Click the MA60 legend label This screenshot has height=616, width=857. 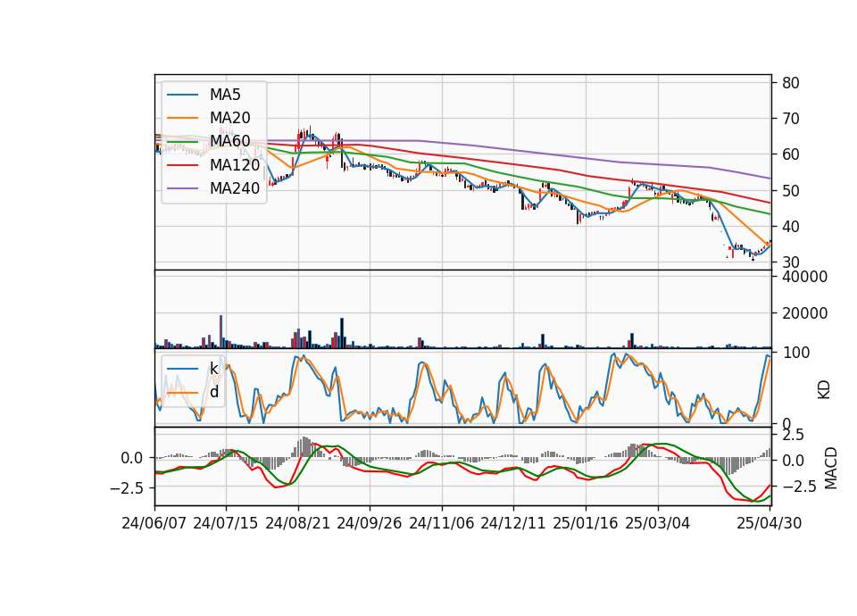pos(229,142)
